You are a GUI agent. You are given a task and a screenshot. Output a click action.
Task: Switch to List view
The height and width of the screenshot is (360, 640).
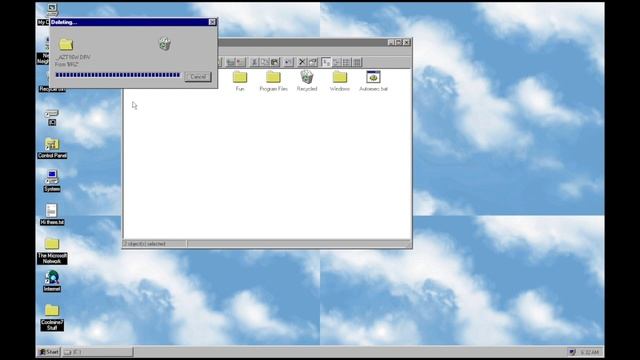point(347,62)
